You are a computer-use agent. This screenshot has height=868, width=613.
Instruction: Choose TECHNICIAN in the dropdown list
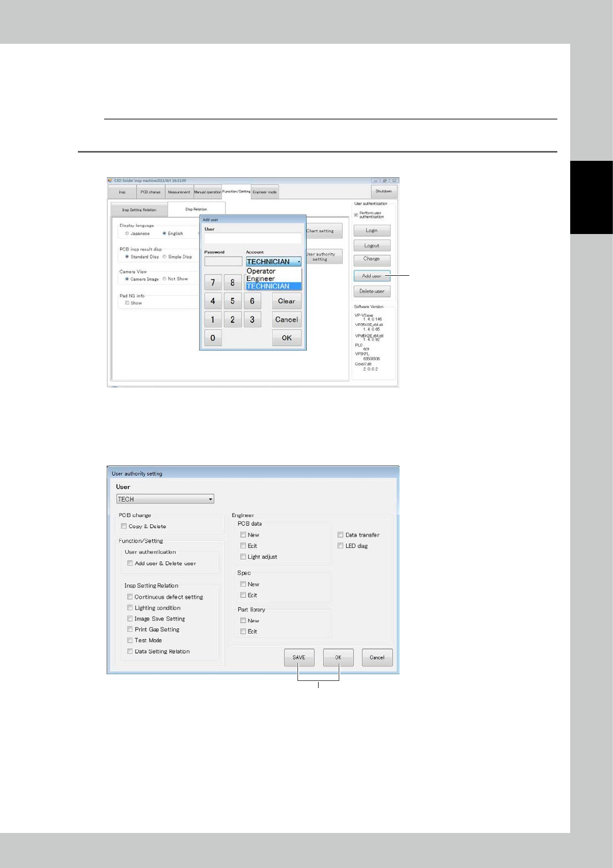[x=274, y=286]
